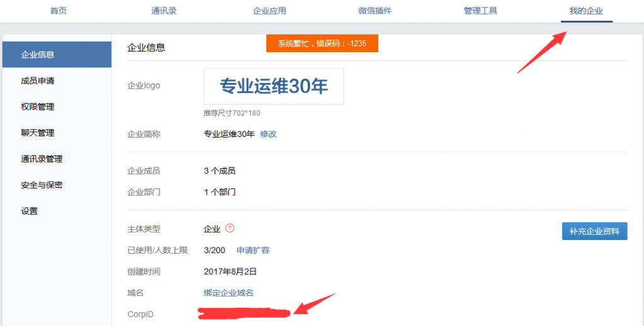
Task: Click the 企业logo label
Action: tap(144, 85)
